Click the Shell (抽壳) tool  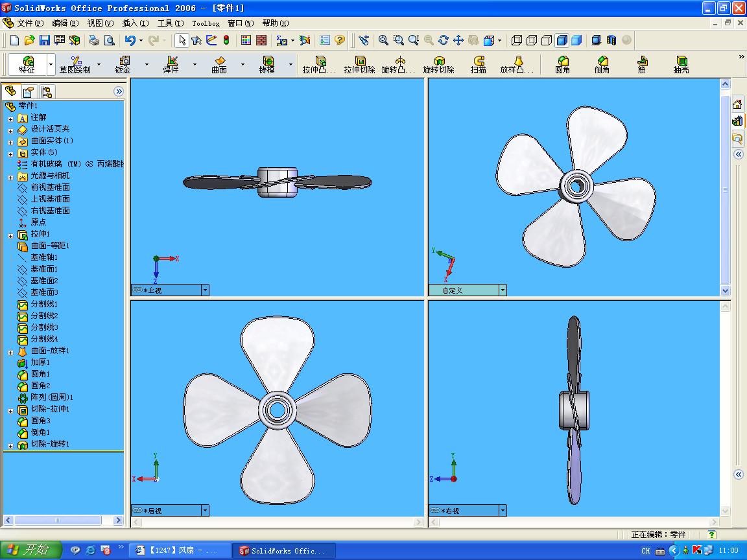(682, 64)
